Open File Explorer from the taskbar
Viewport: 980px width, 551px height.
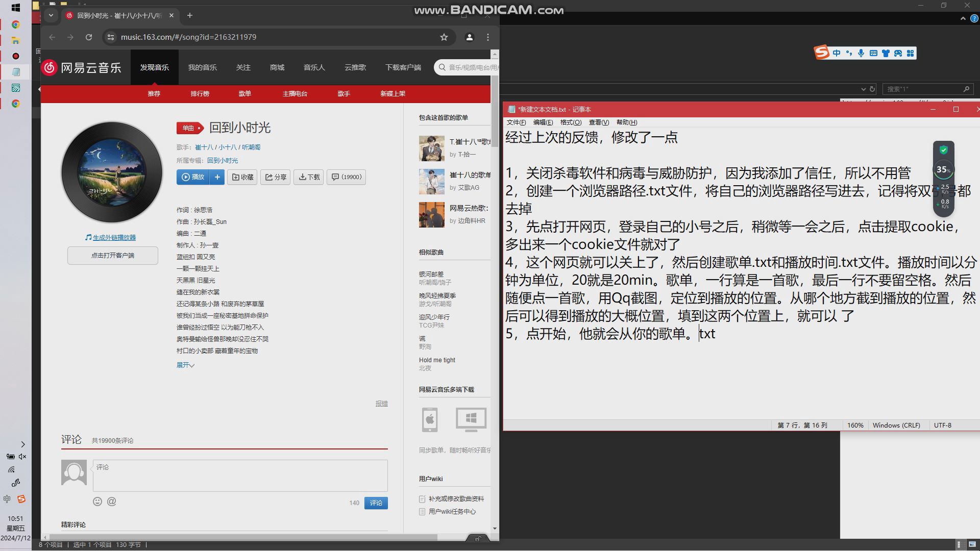coord(16,40)
